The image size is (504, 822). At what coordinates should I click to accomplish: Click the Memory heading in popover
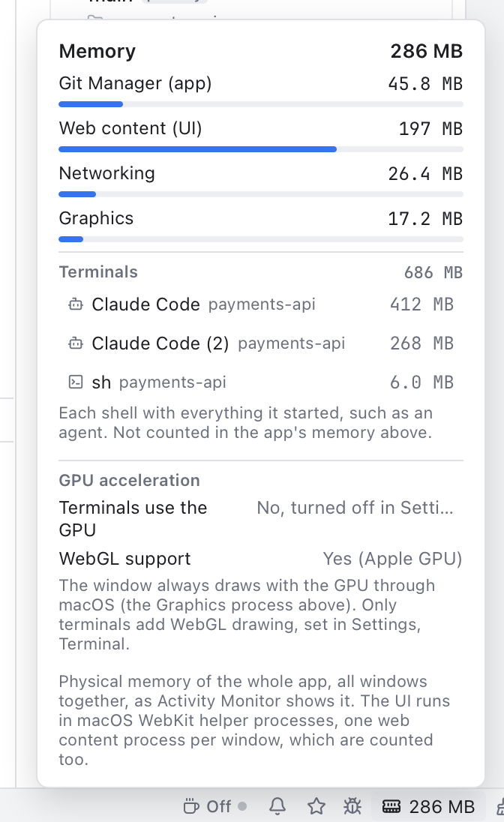point(97,51)
